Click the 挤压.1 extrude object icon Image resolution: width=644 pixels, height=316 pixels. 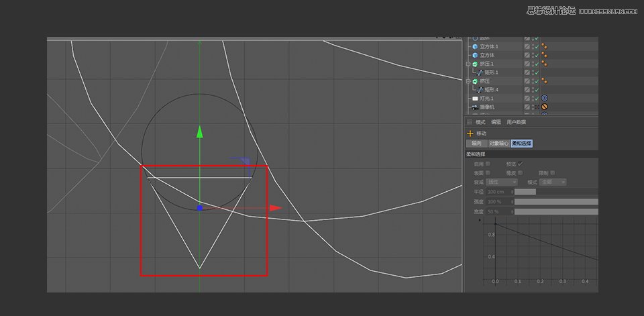[475, 64]
